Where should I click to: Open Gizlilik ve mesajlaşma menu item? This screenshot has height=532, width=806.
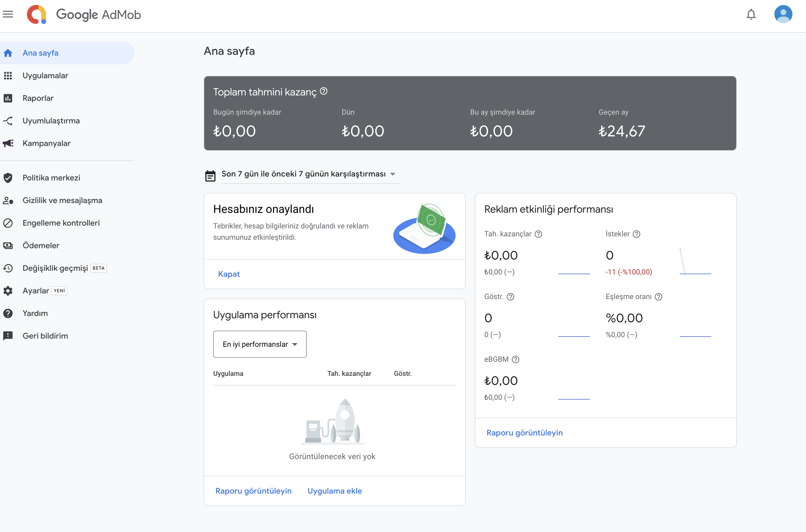pos(67,200)
